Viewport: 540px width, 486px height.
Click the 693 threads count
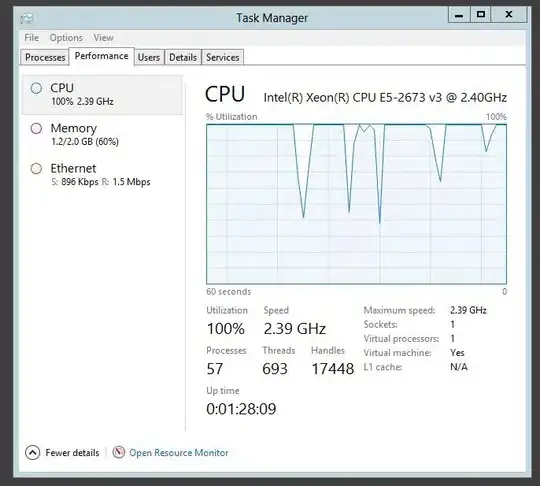(x=275, y=369)
